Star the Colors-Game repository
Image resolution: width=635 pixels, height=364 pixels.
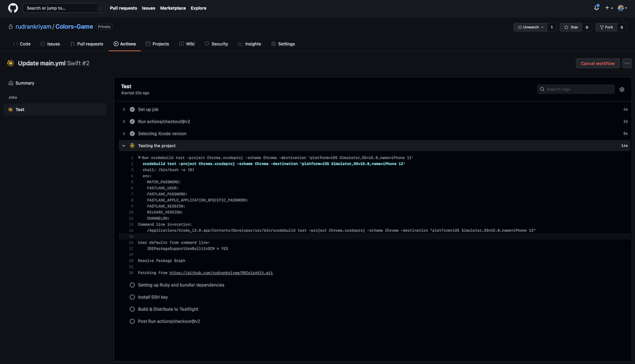[x=571, y=27]
